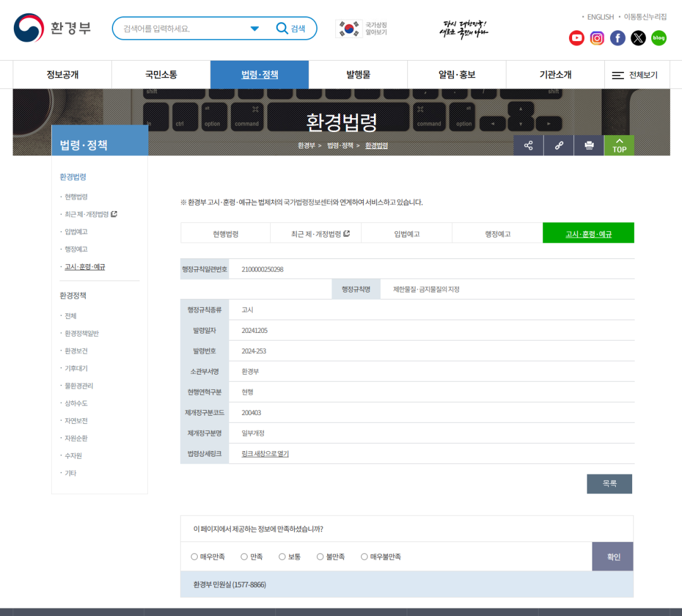The width and height of the screenshot is (682, 616).
Task: Click the 목록 button
Action: (x=609, y=484)
